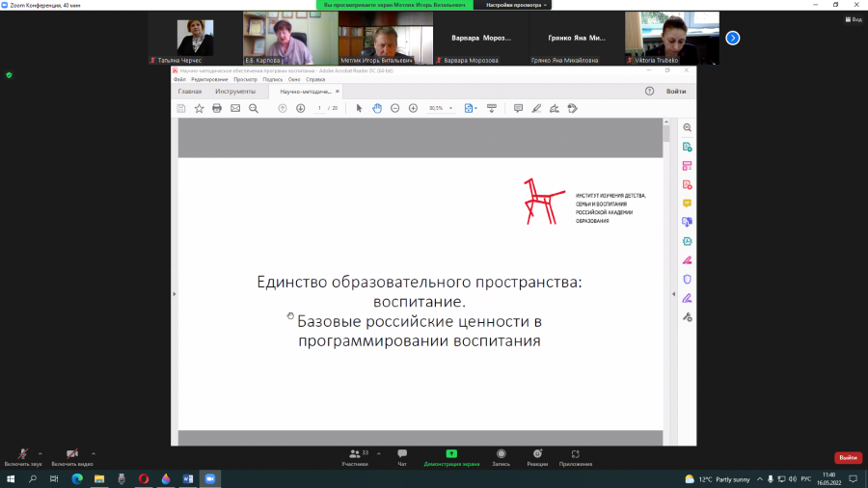Viewport: 868px width, 488px height.
Task: Open the Reactions menu icon
Action: click(x=537, y=453)
